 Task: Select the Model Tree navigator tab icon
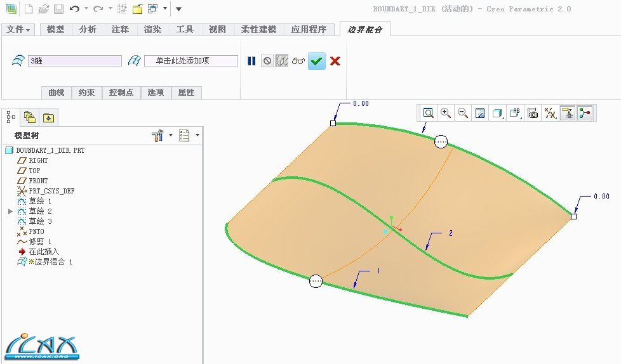tap(11, 117)
